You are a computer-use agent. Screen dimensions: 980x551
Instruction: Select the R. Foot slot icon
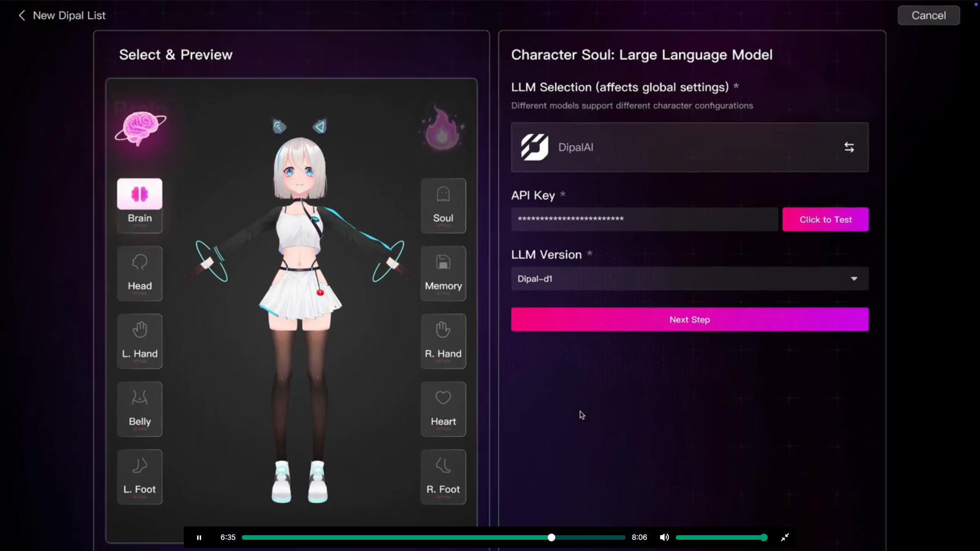point(443,466)
